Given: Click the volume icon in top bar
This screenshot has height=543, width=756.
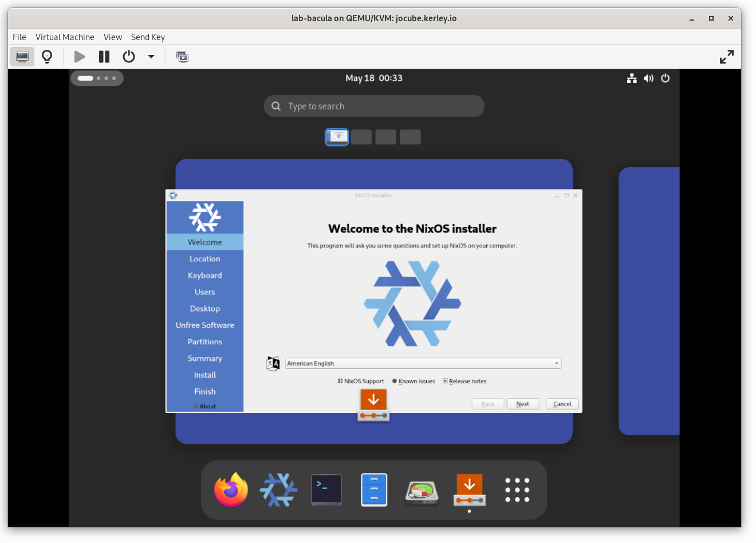Looking at the screenshot, I should [x=648, y=78].
